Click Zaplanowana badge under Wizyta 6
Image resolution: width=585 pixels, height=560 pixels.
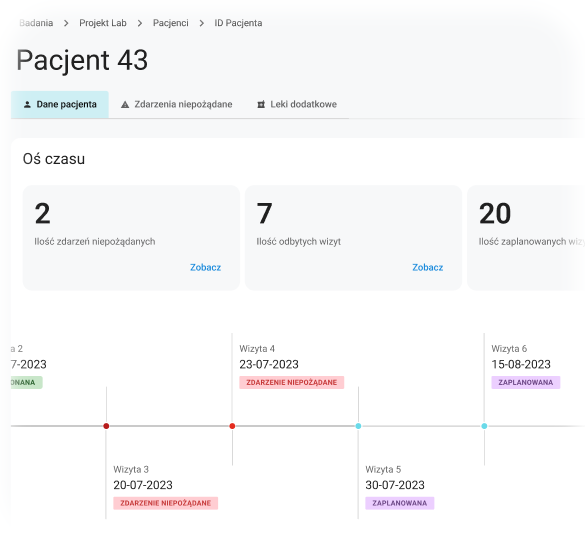(x=526, y=382)
